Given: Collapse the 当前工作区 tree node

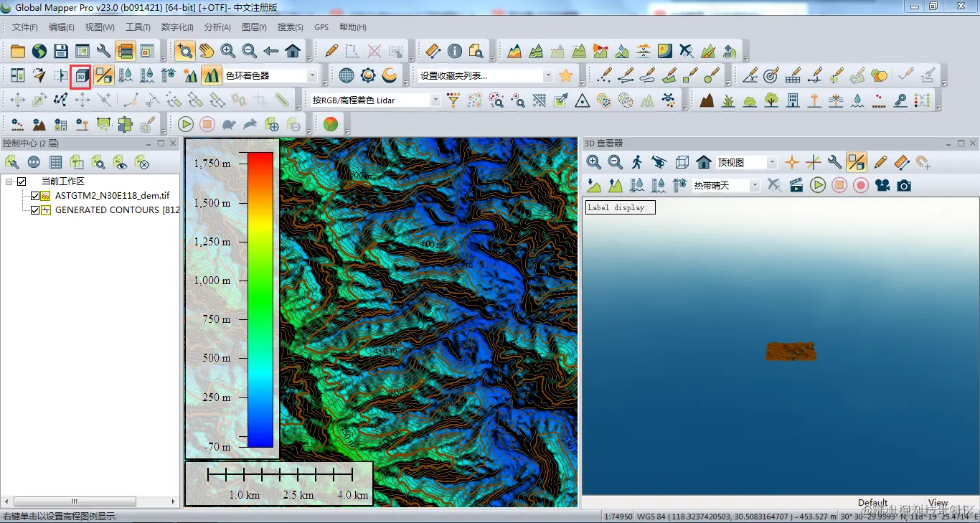Looking at the screenshot, I should pyautogui.click(x=9, y=182).
